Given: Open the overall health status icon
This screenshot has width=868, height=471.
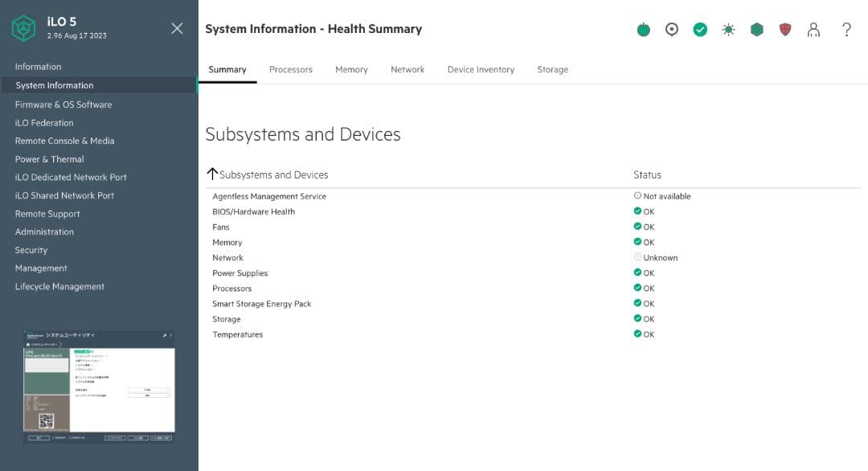Looking at the screenshot, I should [x=700, y=29].
